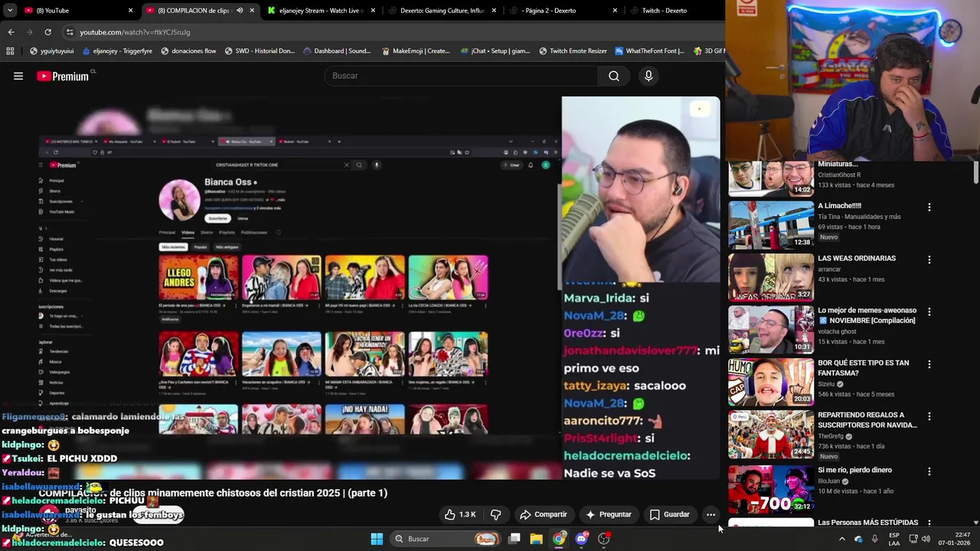Reload the page with browser refresh icon
This screenshot has width=980, height=551.
[x=47, y=32]
